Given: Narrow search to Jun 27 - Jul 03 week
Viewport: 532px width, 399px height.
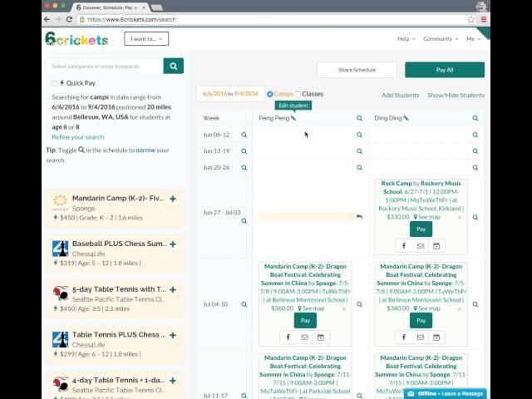Looking at the screenshot, I should (x=244, y=221).
